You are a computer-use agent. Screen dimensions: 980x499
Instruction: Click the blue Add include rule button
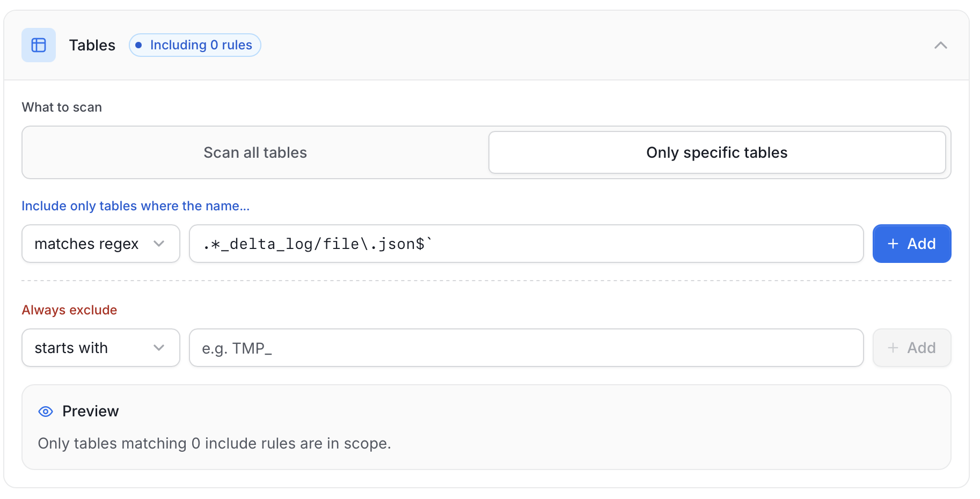click(912, 244)
